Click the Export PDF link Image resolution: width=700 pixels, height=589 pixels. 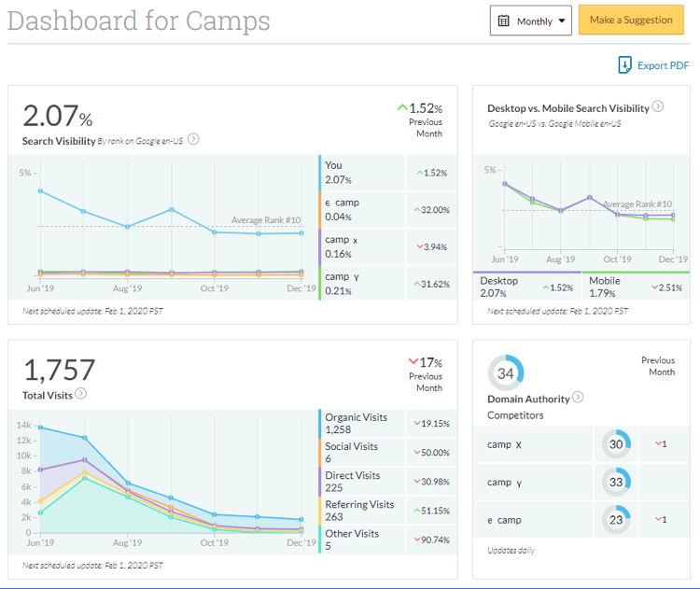(664, 65)
